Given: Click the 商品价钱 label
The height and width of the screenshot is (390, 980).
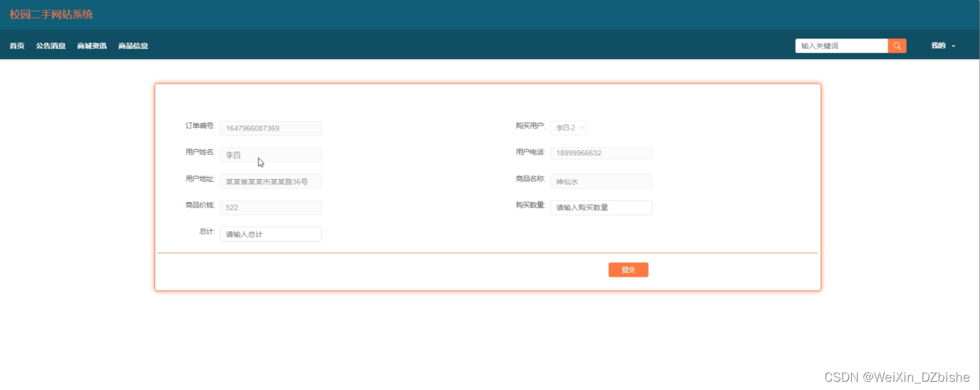Looking at the screenshot, I should pos(200,205).
